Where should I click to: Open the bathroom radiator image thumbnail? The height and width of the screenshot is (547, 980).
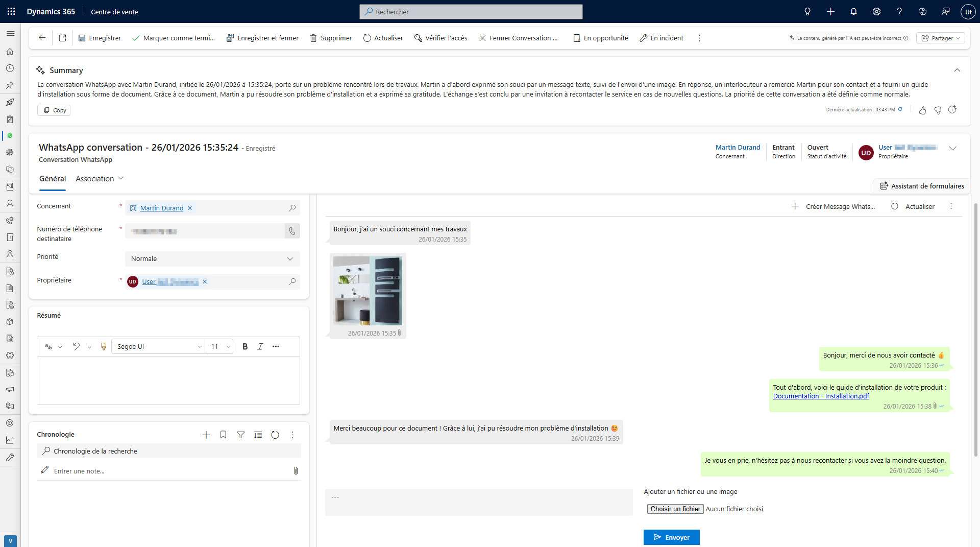coord(367,291)
